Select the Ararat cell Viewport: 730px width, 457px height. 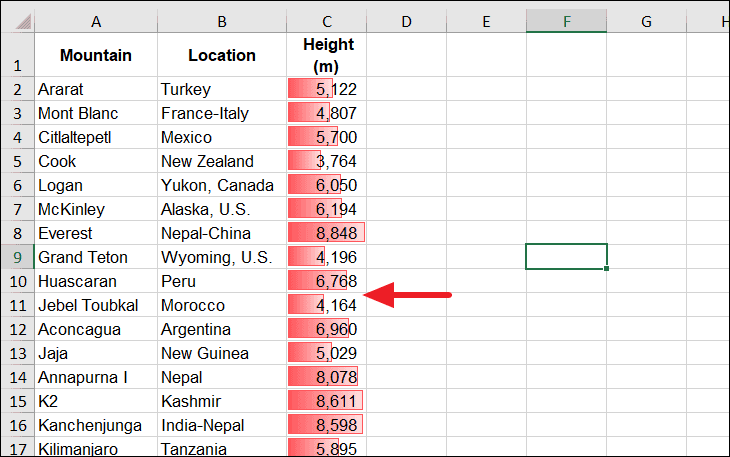(x=96, y=89)
